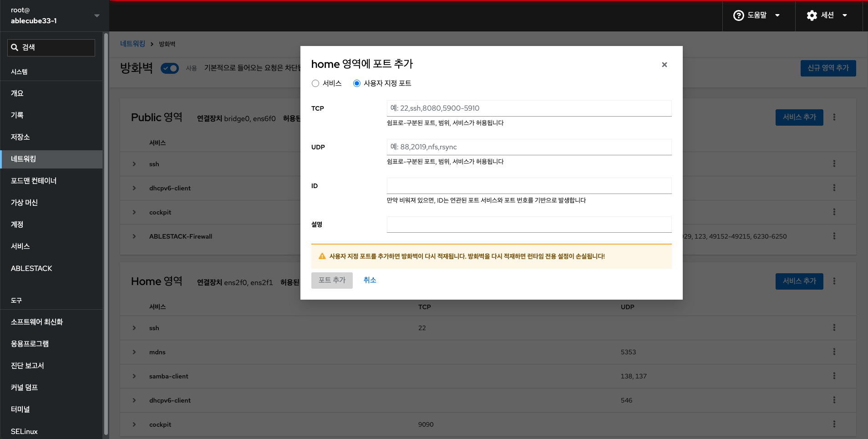Open kebab menu for Public zone
Image resolution: width=868 pixels, height=439 pixels.
(834, 117)
